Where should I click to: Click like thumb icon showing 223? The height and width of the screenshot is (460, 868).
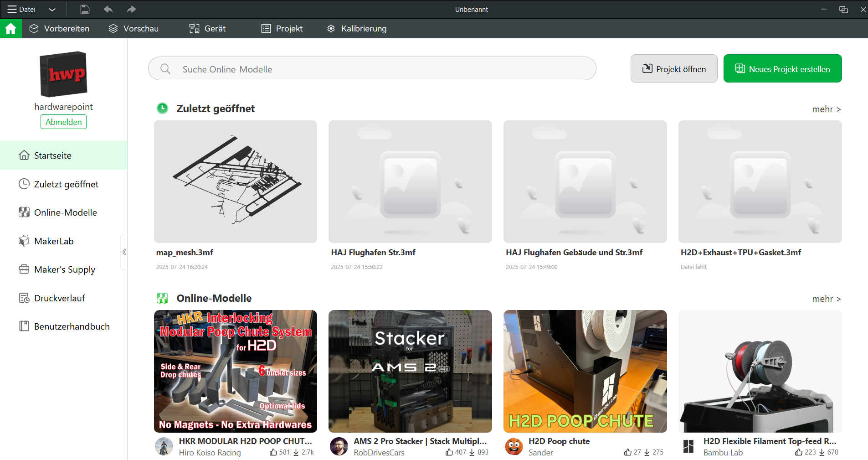[x=799, y=452]
